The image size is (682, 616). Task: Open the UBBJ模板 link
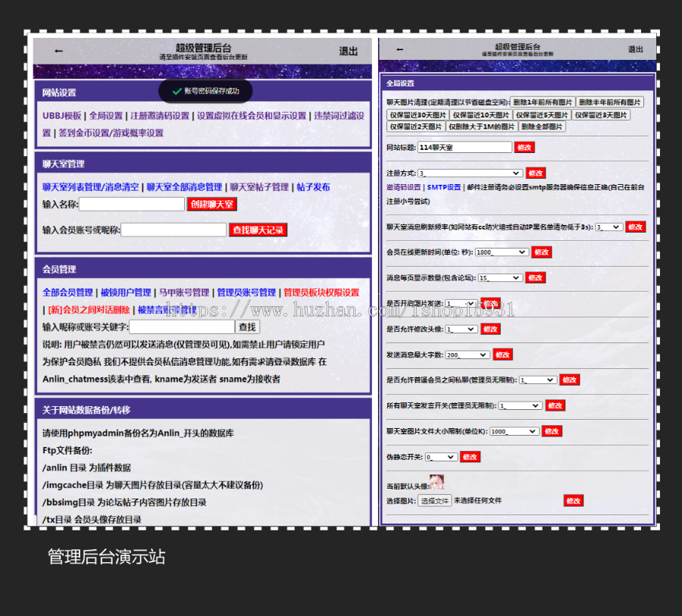tap(61, 116)
